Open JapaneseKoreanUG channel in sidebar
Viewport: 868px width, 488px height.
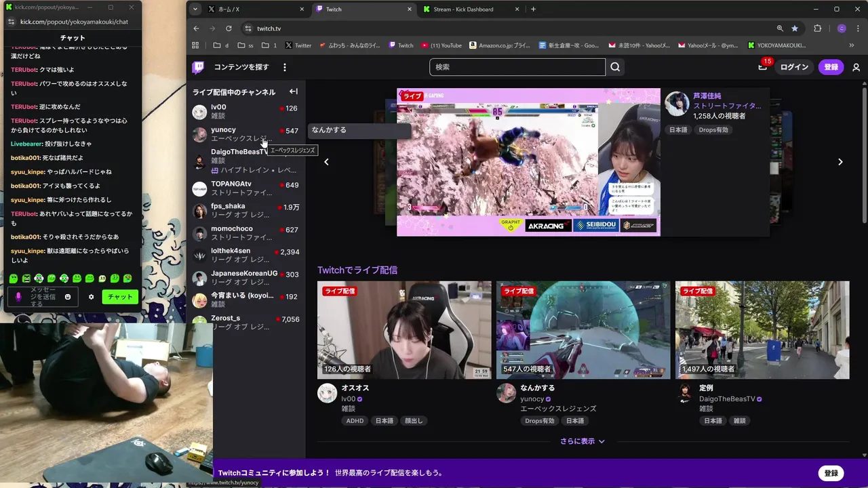[x=246, y=278]
